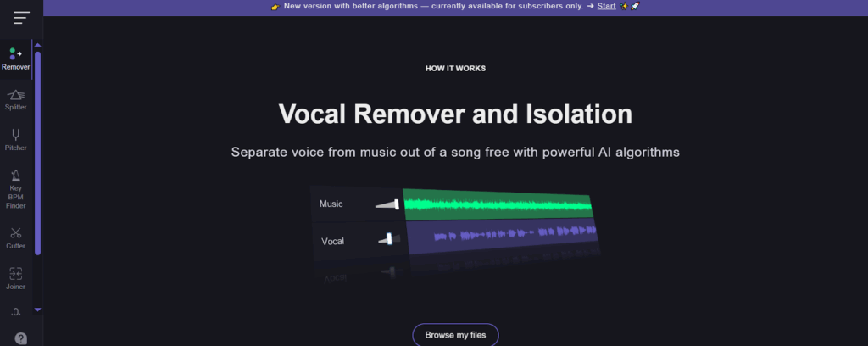Screen dimensions: 868x346
Task: Open the Key BPM Finder tool
Action: (x=15, y=190)
